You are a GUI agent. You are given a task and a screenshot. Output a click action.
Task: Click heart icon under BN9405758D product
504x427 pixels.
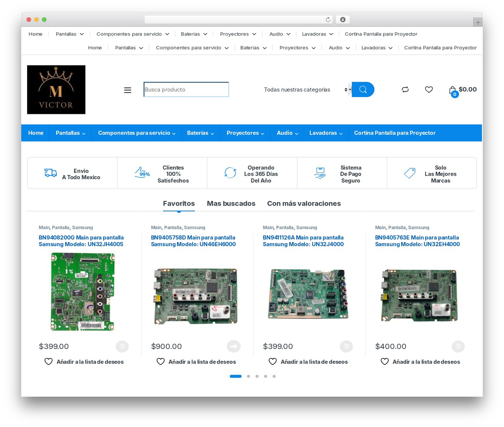point(161,361)
